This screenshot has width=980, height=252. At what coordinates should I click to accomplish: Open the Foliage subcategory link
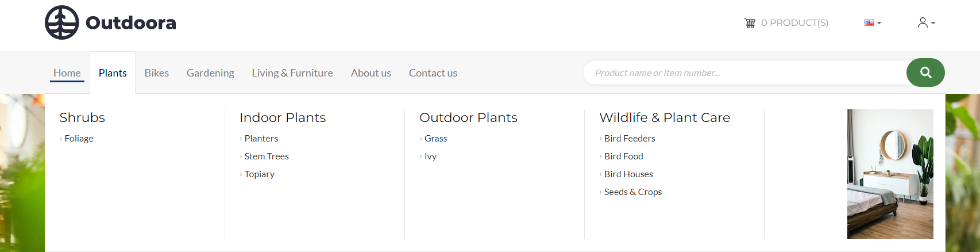pyautogui.click(x=79, y=139)
